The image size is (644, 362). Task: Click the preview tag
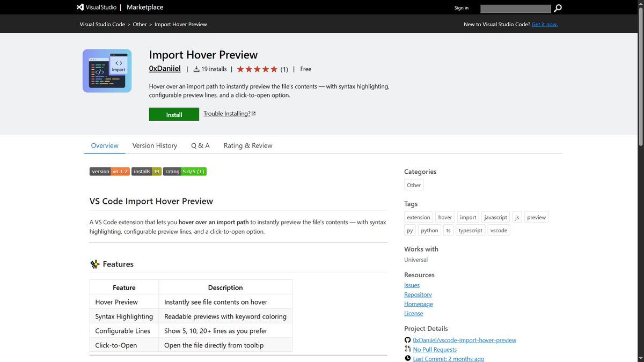[536, 217]
